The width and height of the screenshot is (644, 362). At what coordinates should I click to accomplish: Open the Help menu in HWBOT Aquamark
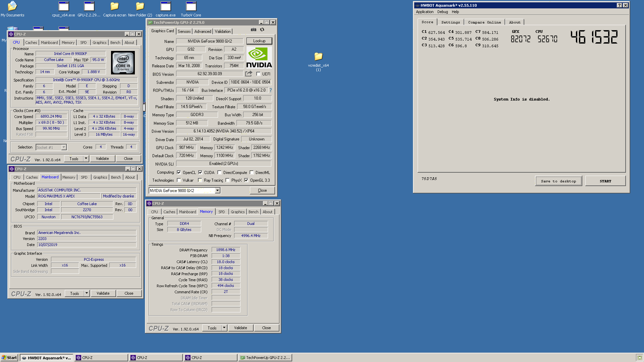pyautogui.click(x=455, y=12)
